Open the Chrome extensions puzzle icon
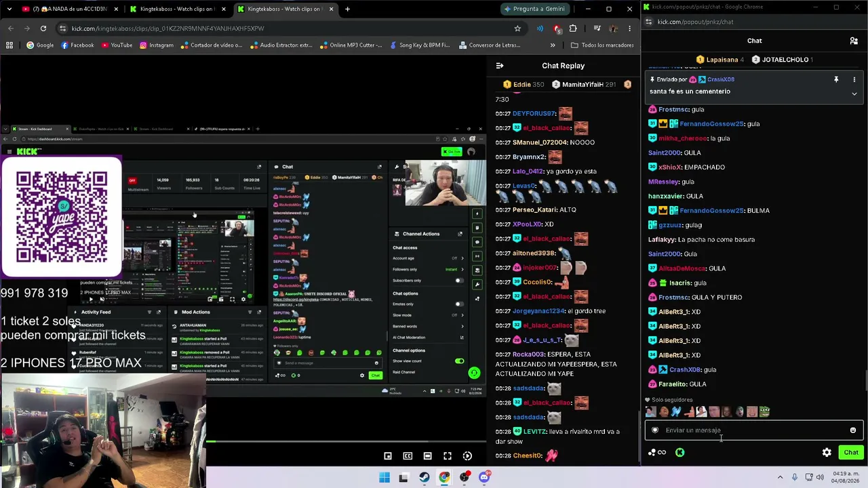Screen dimensions: 868x488 tap(573, 28)
